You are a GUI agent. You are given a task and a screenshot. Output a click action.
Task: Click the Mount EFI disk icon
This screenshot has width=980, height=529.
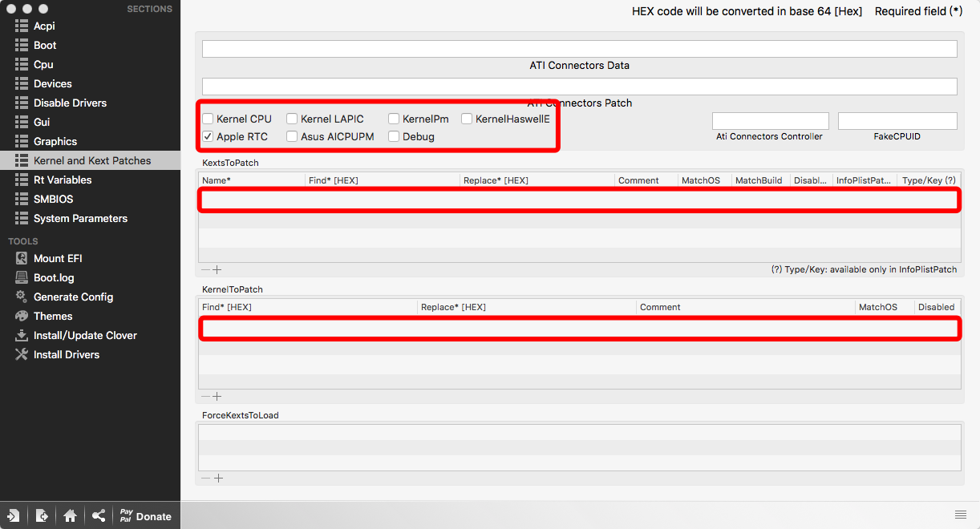(x=22, y=258)
